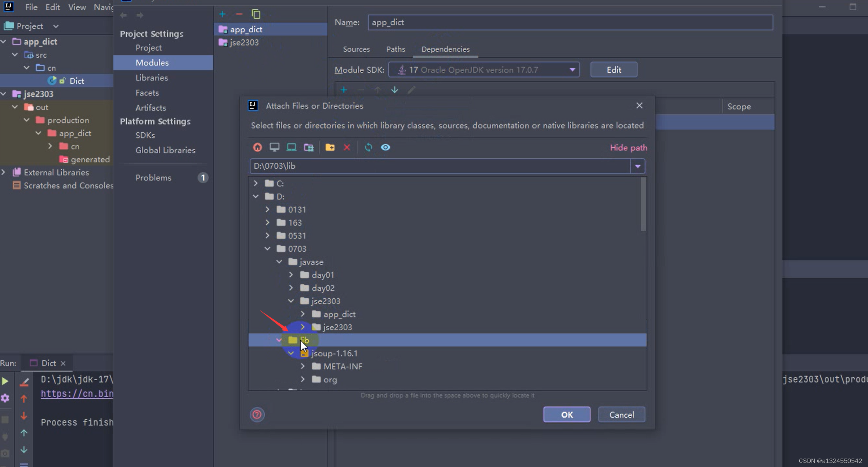Expand the C: drive node
Image resolution: width=868 pixels, height=467 pixels.
click(256, 183)
